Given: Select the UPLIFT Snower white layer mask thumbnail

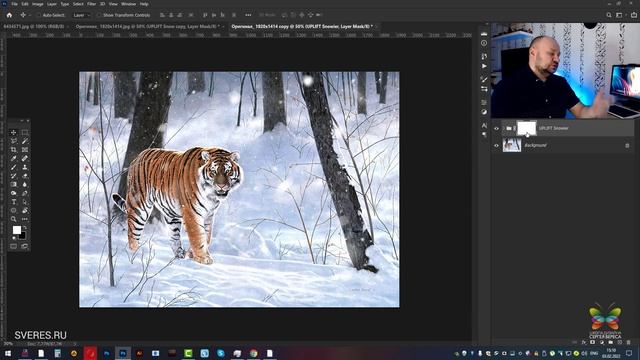Looking at the screenshot, I should pos(527,128).
